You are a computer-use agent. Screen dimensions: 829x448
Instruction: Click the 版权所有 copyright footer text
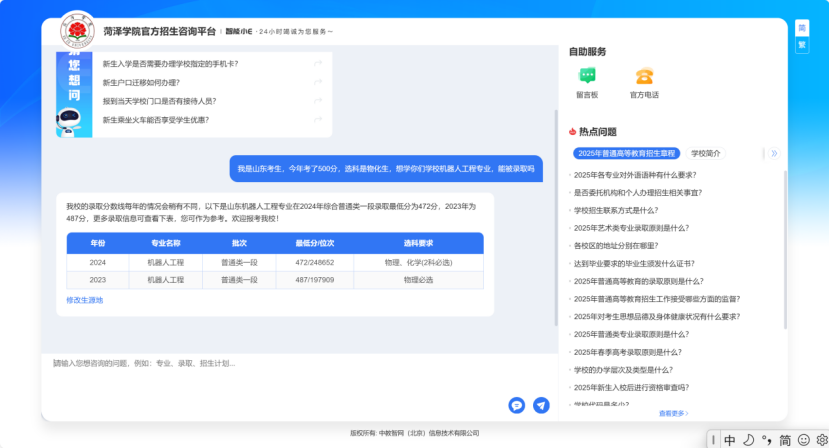click(414, 433)
